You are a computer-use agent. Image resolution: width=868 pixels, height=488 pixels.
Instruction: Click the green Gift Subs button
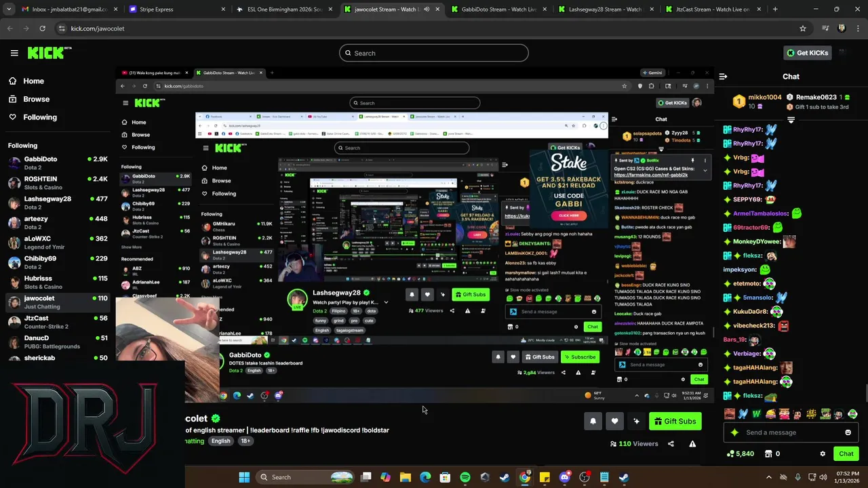675,421
